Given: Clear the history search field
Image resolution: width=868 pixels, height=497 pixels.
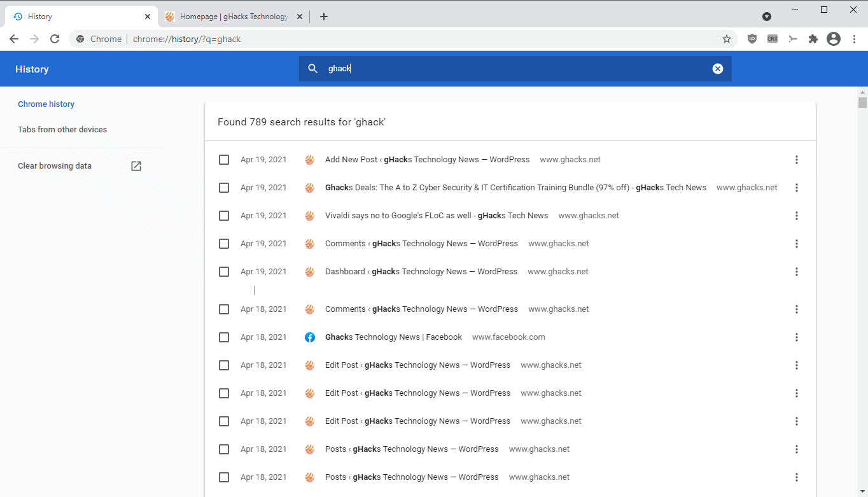Looking at the screenshot, I should tap(718, 69).
